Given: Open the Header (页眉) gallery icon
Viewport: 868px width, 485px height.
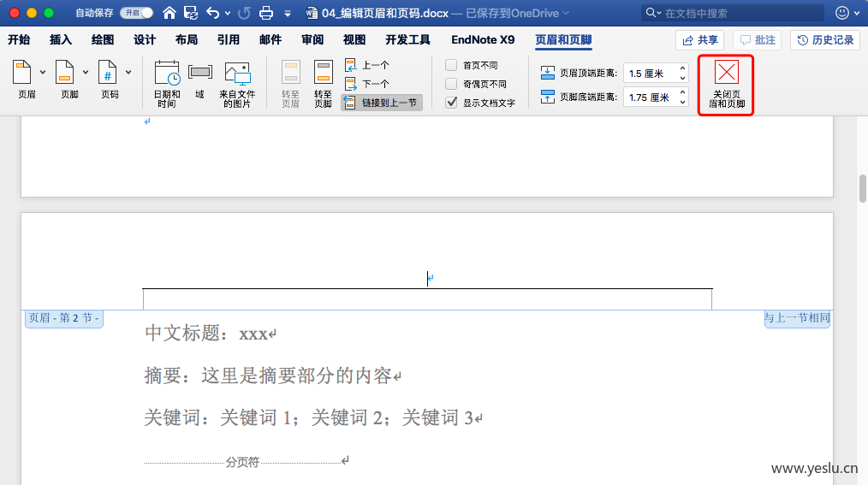Looking at the screenshot, I should [21, 73].
